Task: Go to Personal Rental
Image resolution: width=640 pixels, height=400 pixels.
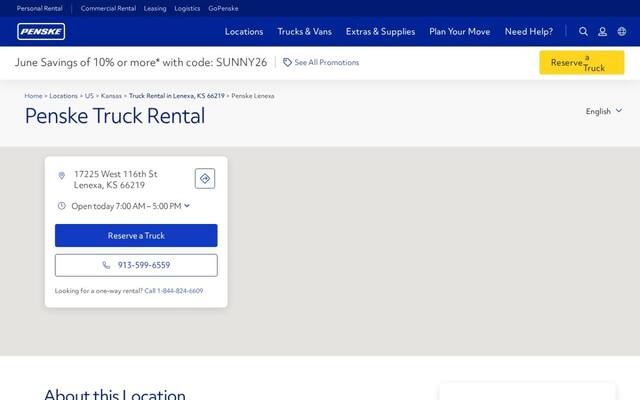Action: pos(40,8)
